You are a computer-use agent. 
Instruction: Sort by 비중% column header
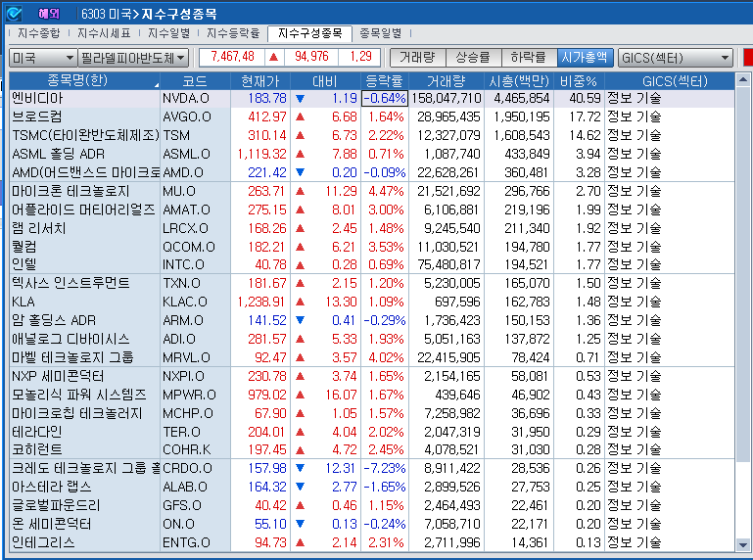[x=579, y=80]
